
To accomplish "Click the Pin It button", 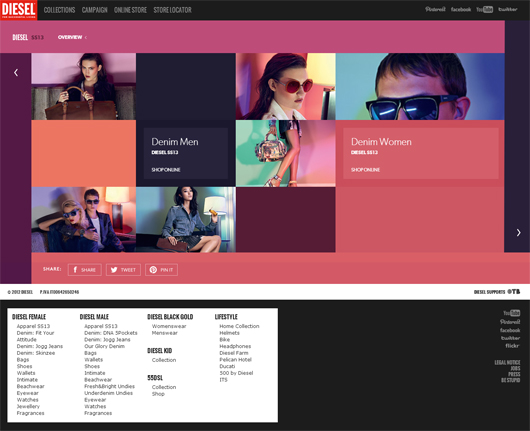I will pyautogui.click(x=162, y=270).
